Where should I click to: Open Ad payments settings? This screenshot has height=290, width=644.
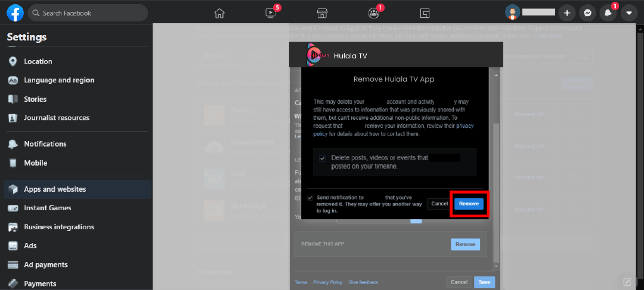click(x=77, y=264)
